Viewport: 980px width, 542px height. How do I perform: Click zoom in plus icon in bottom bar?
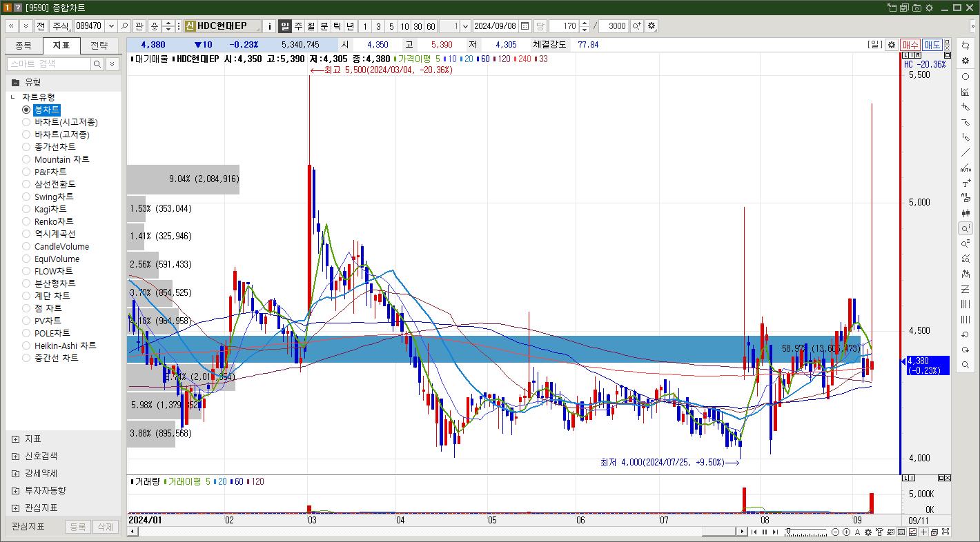[x=847, y=532]
